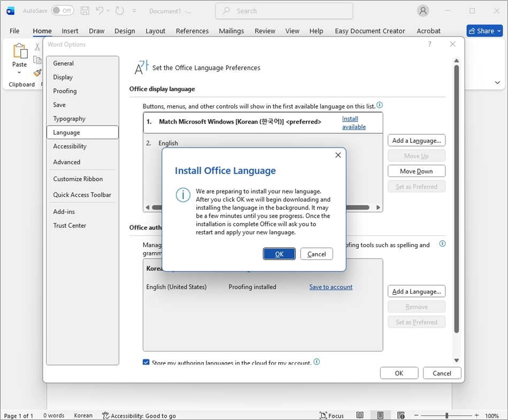Click the Format Painter brush icon
This screenshot has height=420, width=508.
click(x=37, y=73)
